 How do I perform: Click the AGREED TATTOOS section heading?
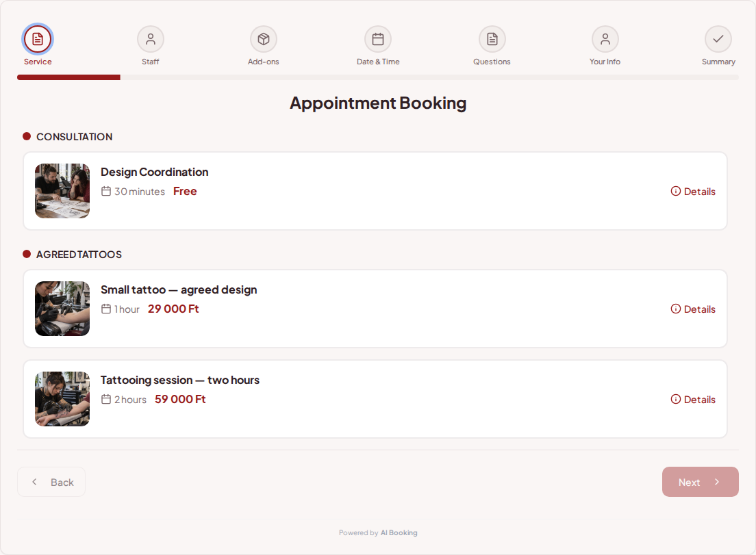(x=79, y=255)
